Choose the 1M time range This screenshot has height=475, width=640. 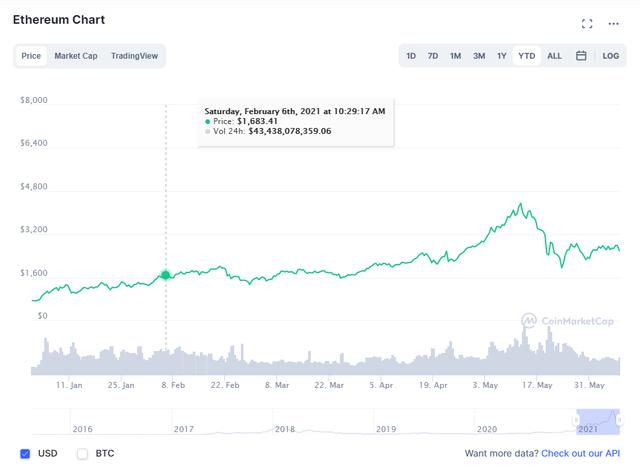(455, 56)
